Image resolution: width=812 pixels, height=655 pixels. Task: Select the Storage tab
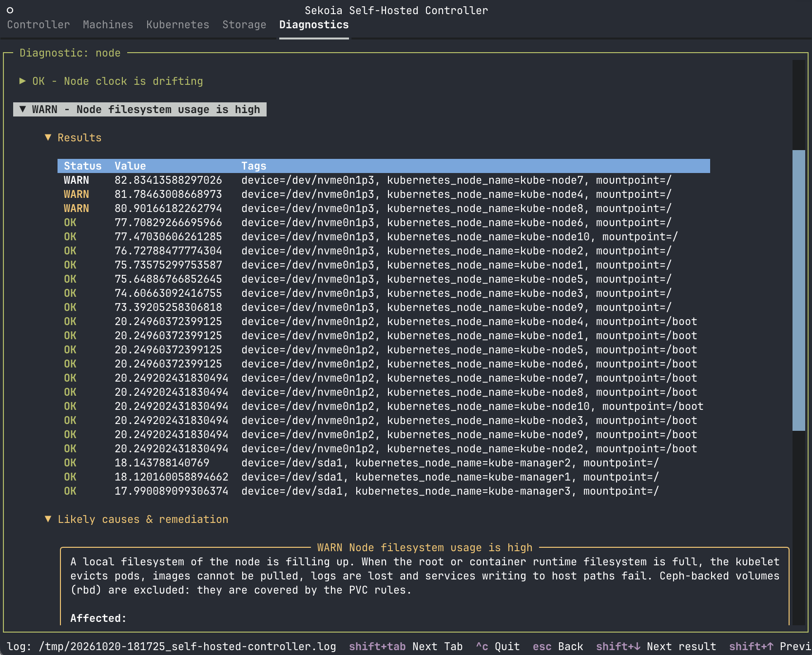(x=244, y=25)
